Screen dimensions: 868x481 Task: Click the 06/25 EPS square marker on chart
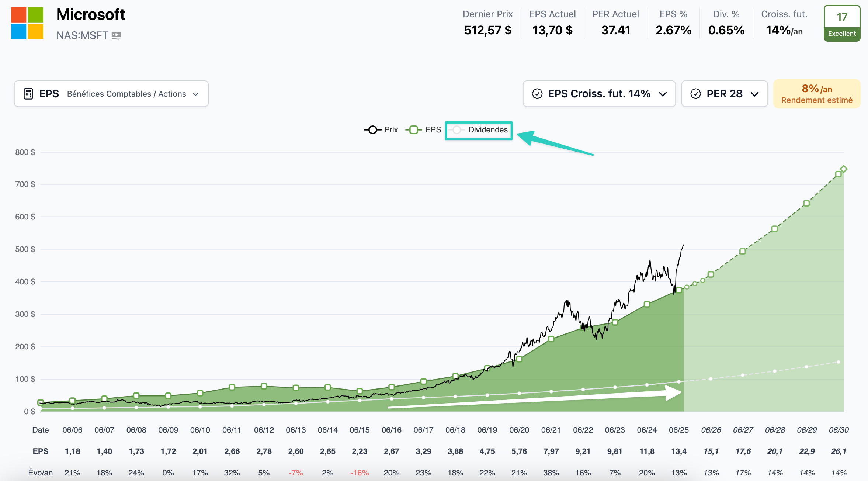point(679,290)
